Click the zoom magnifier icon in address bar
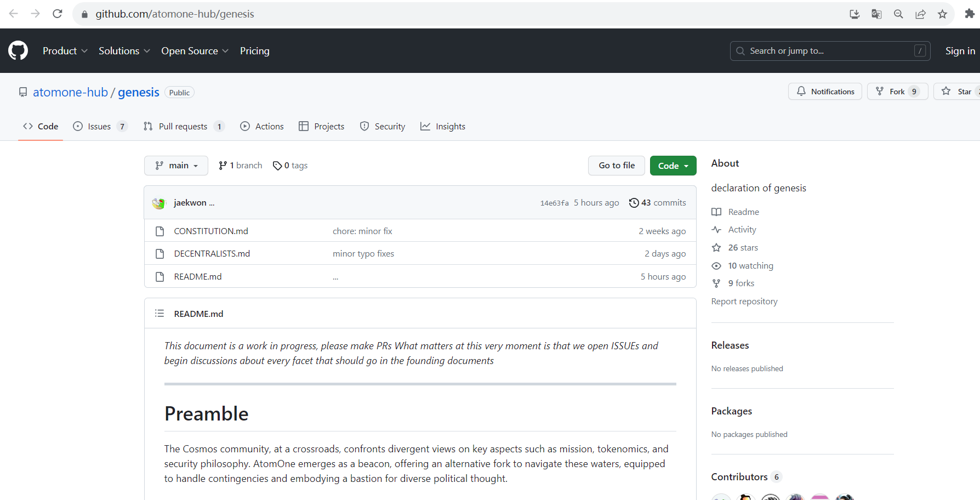Viewport: 980px width, 500px height. pyautogui.click(x=898, y=14)
